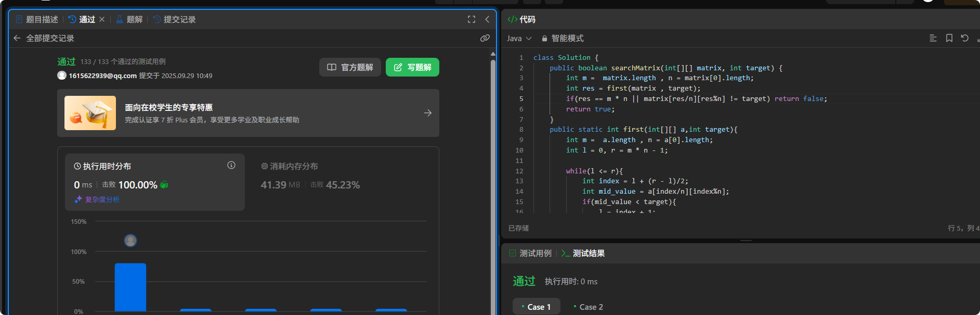Click the promo banner graduation cap thumbnail
The height and width of the screenshot is (315, 980).
[x=90, y=113]
